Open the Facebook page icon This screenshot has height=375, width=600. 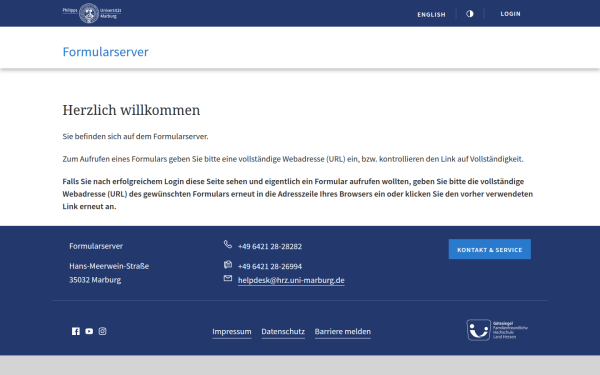click(76, 331)
